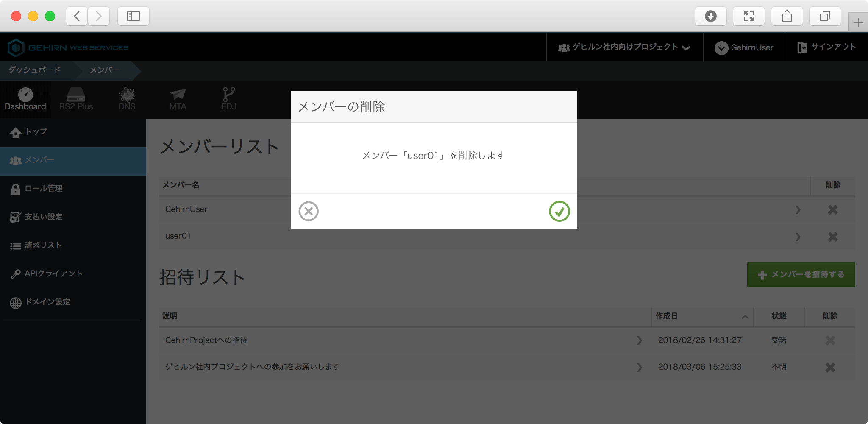The width and height of the screenshot is (868, 424).
Task: Expand the GehirnProjectへの招待 row chevron
Action: 639,340
